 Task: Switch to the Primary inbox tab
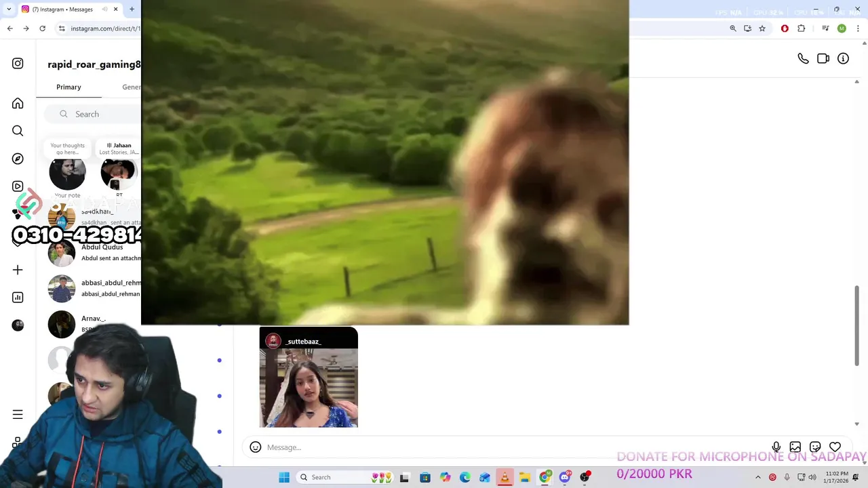(x=68, y=87)
